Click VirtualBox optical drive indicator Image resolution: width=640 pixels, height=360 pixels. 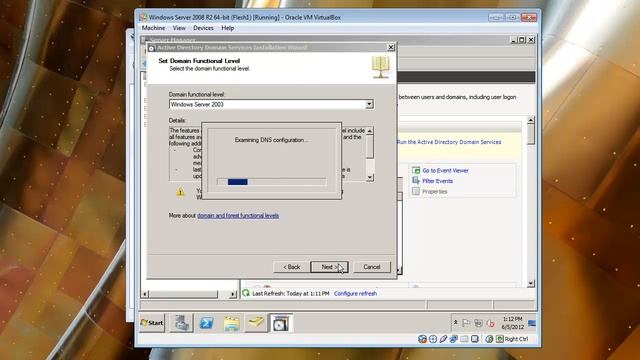[433, 339]
